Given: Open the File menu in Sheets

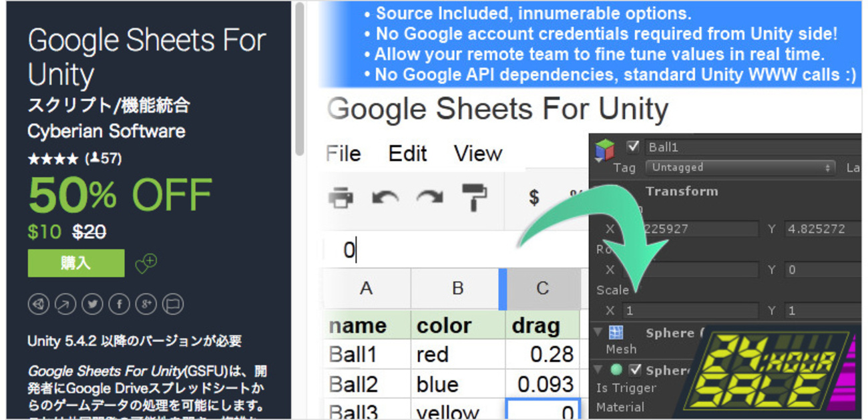Looking at the screenshot, I should [343, 154].
